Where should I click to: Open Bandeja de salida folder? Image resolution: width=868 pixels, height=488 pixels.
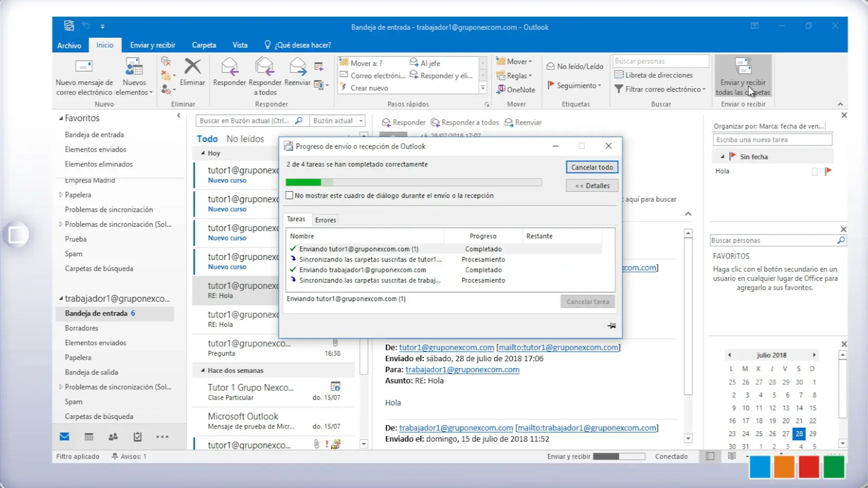[x=91, y=372]
